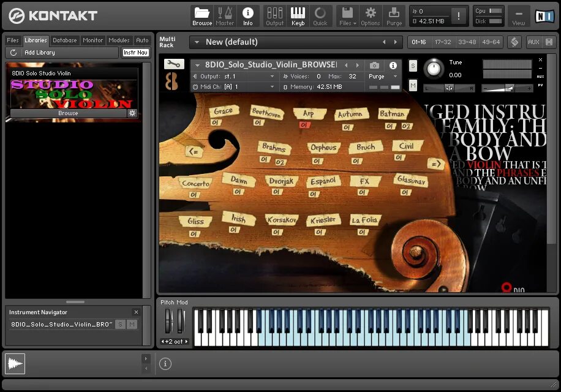
Task: Select the active Arp 01 patch
Action: click(x=304, y=125)
